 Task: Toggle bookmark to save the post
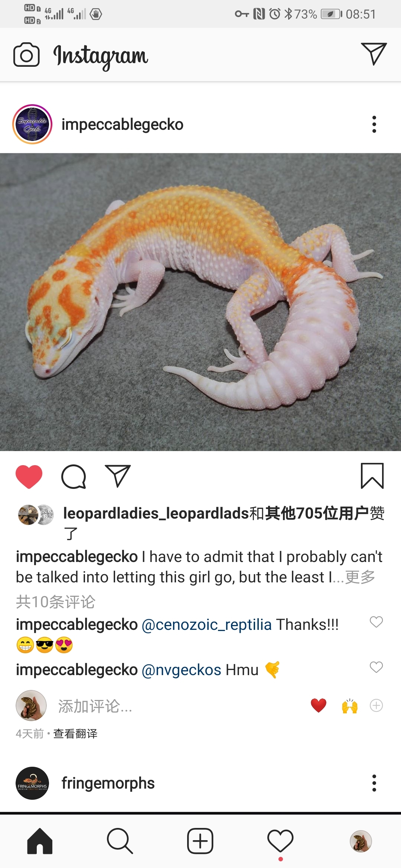coord(372,476)
